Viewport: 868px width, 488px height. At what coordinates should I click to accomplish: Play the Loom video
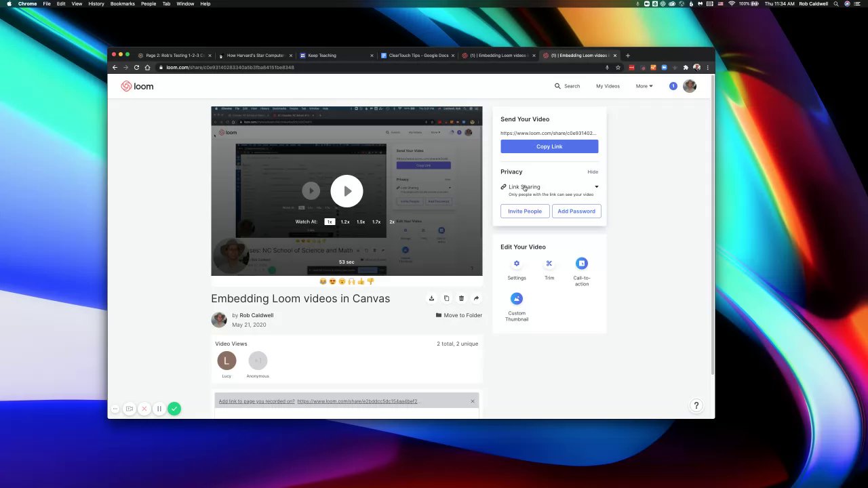(347, 191)
